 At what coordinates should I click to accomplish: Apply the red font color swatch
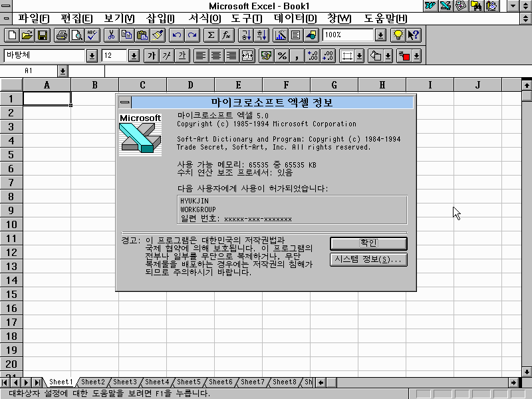tap(404, 56)
